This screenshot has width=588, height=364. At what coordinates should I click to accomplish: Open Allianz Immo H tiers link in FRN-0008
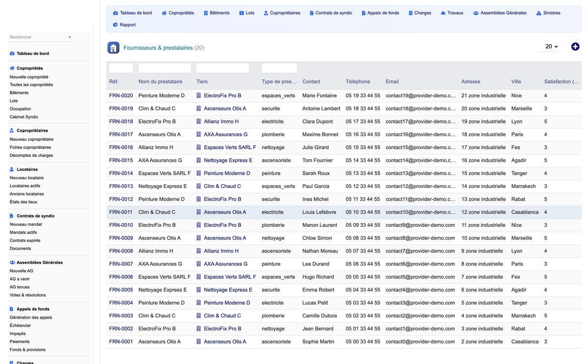tap(221, 251)
